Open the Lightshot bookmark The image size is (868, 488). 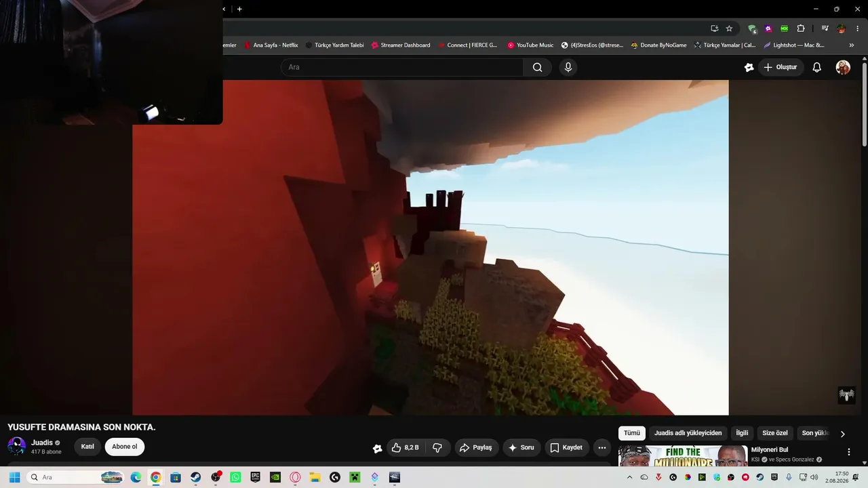[x=793, y=45]
